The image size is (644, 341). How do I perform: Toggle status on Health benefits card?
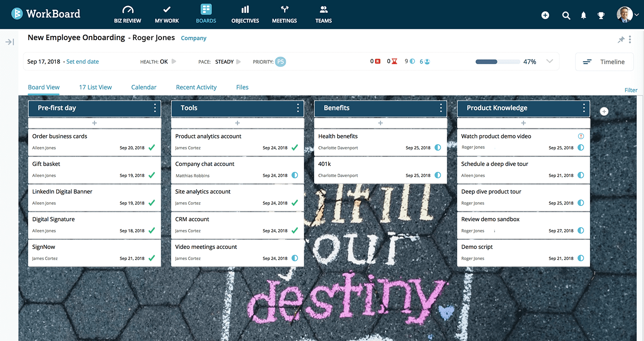click(x=438, y=147)
